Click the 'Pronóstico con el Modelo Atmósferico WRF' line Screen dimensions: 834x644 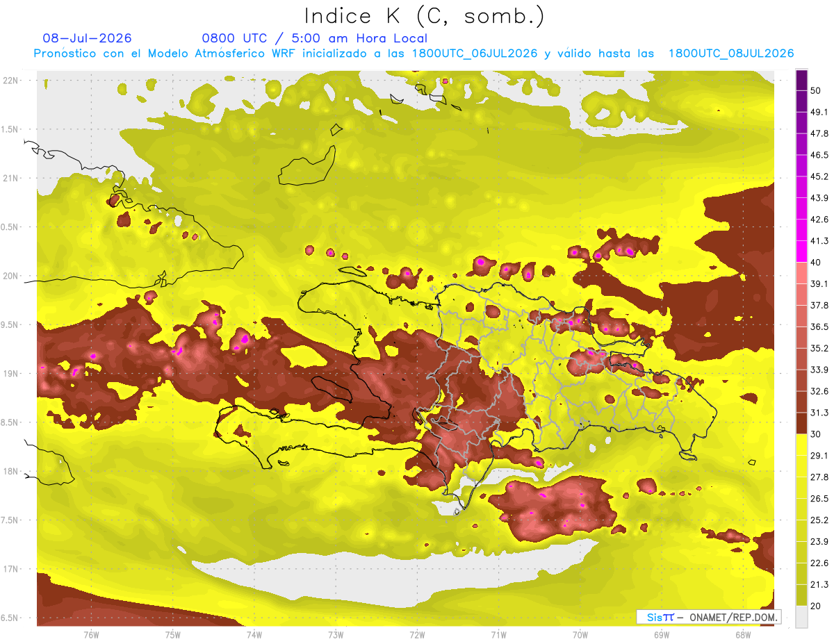(414, 53)
